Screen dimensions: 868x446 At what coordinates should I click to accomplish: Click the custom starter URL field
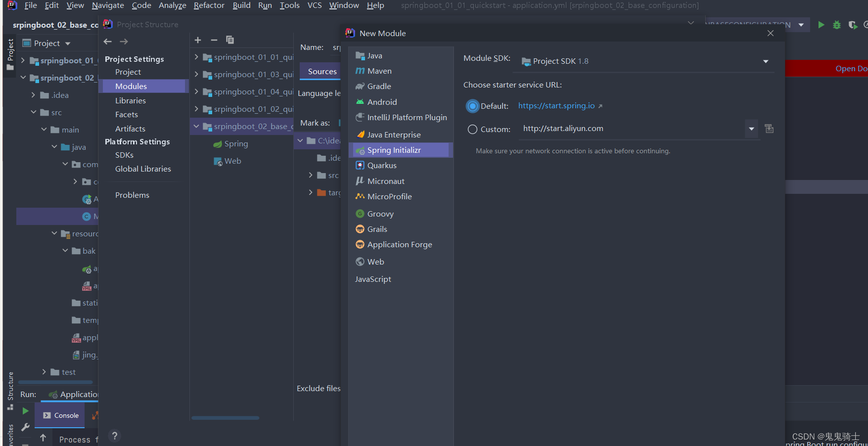(x=632, y=129)
